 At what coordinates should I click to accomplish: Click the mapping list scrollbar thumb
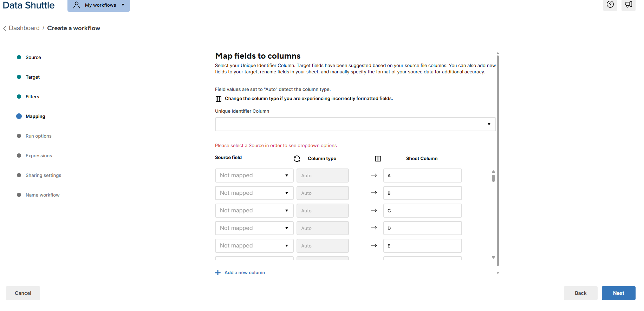pos(493,178)
